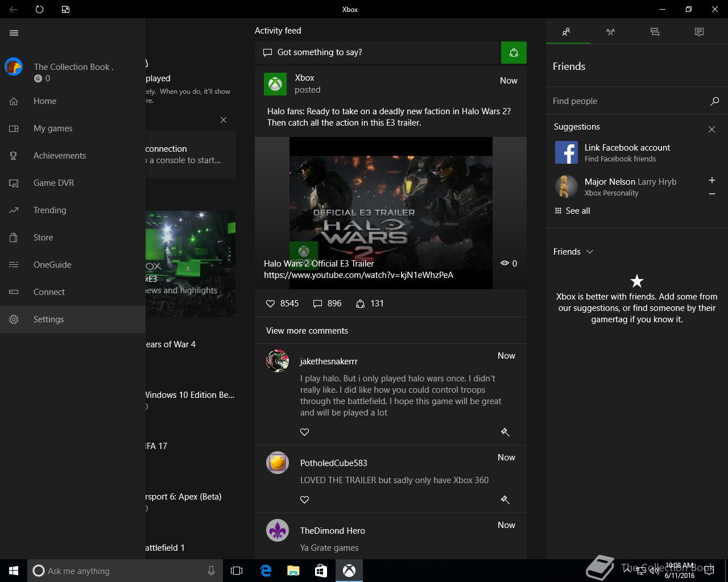Go to Achievements page

(73, 156)
